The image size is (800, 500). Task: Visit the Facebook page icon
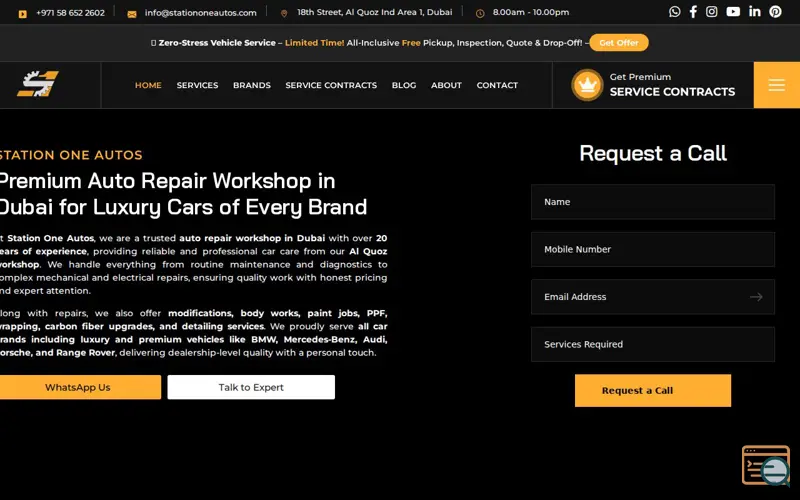pyautogui.click(x=693, y=12)
